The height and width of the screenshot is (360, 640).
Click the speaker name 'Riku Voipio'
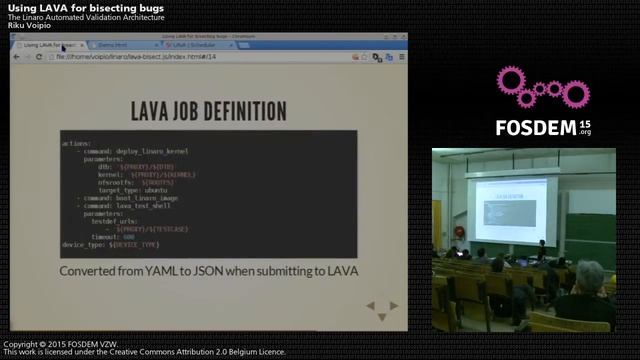(x=29, y=25)
